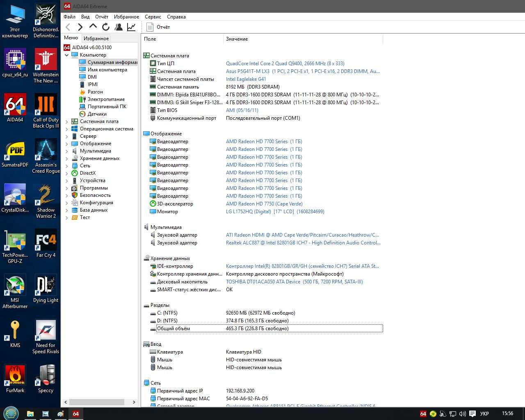Click the Значение column header
The height and width of the screenshot is (420, 525).
pos(303,39)
